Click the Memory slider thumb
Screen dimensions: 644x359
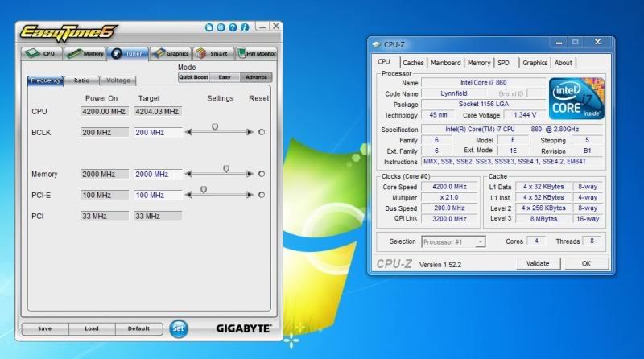point(226,169)
